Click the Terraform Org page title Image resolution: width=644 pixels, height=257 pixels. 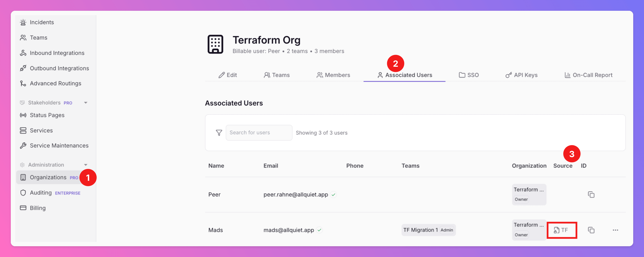point(266,40)
